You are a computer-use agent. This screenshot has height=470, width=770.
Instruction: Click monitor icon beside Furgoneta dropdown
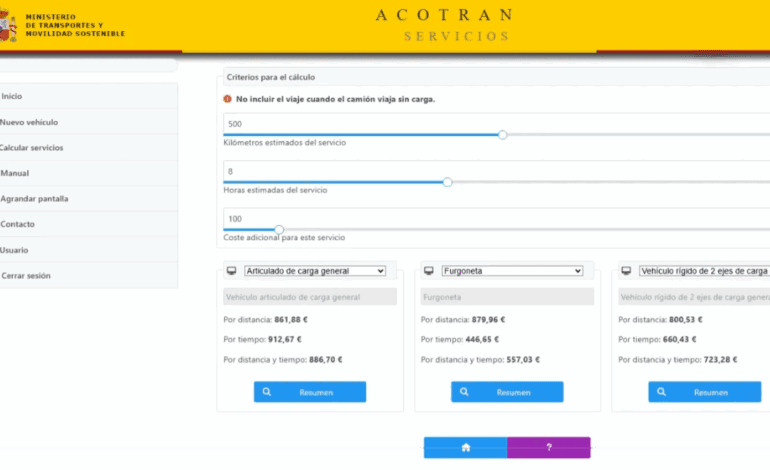coord(429,271)
